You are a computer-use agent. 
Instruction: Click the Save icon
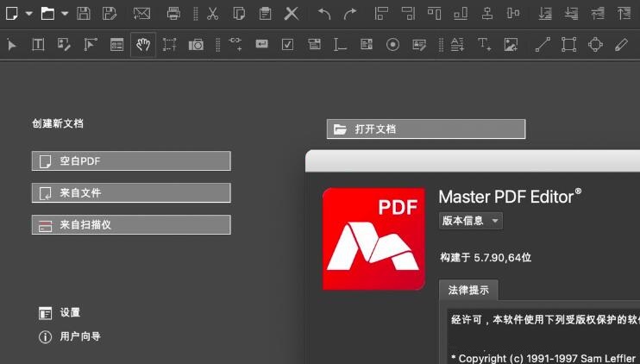tap(84, 14)
